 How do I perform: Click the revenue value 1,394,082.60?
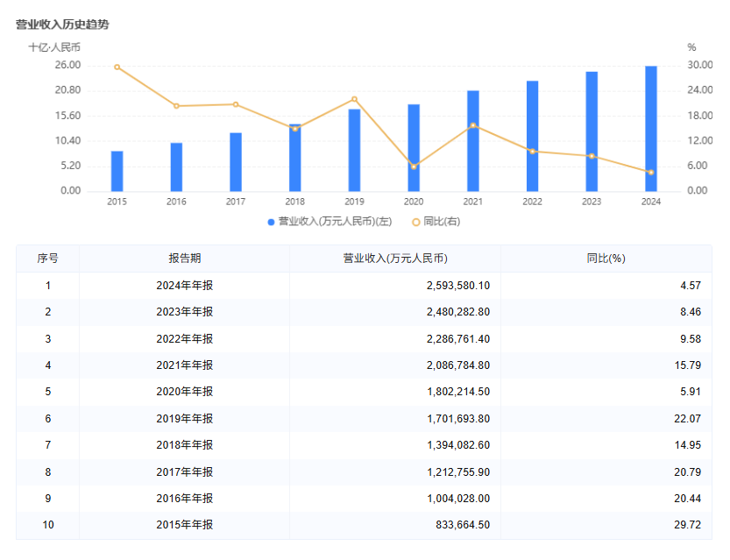point(458,445)
